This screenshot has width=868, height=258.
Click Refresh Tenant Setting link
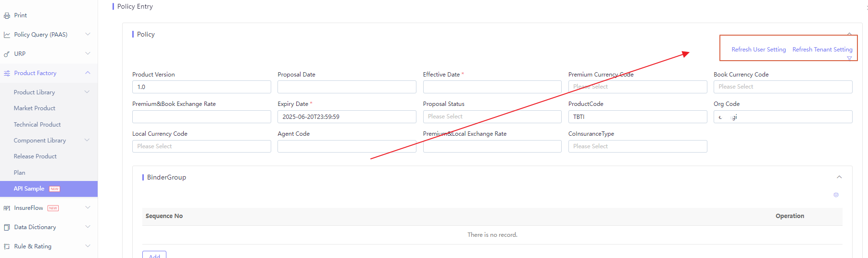click(x=822, y=50)
